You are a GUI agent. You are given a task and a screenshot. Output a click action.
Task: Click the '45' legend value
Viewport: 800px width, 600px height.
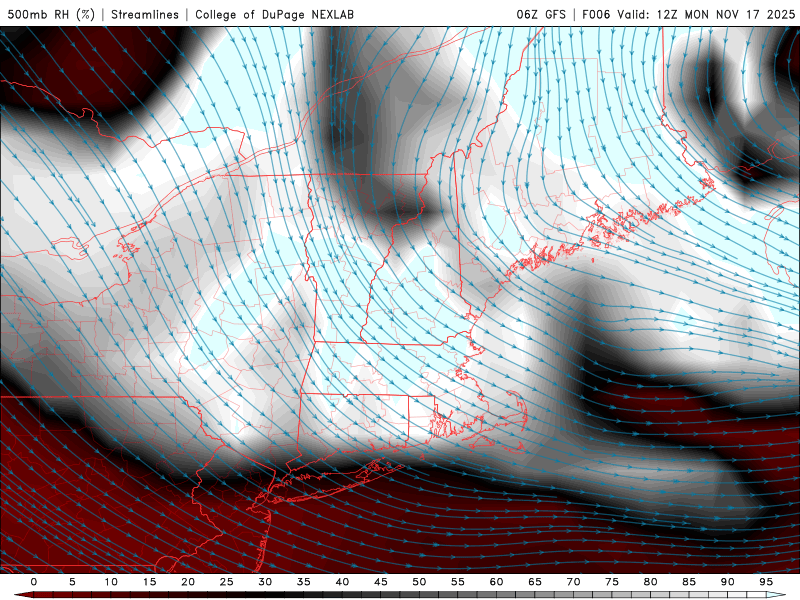[x=381, y=582]
